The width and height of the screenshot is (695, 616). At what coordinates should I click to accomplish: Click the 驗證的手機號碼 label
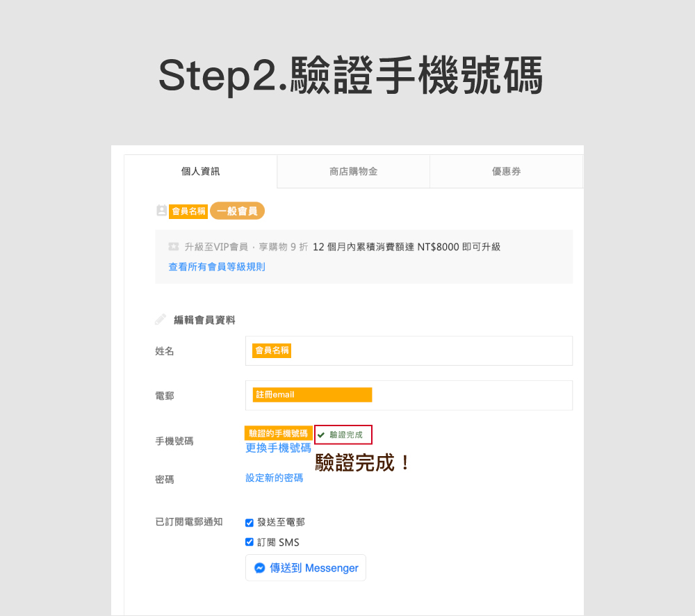coord(279,433)
